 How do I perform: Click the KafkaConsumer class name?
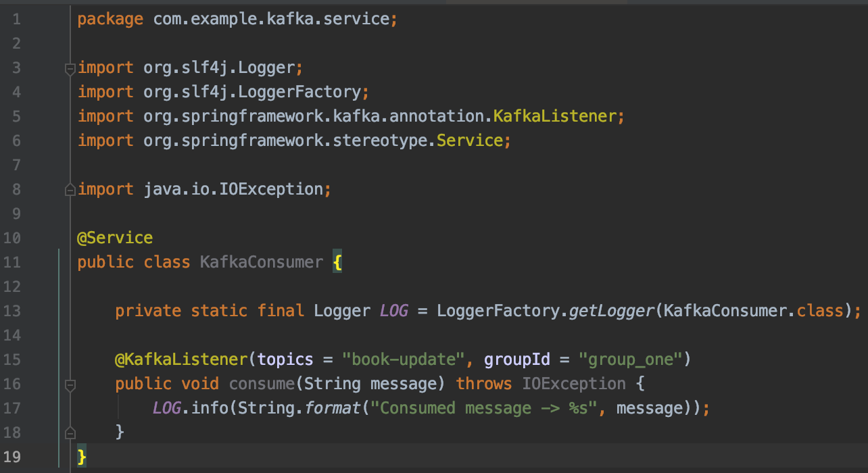261,262
